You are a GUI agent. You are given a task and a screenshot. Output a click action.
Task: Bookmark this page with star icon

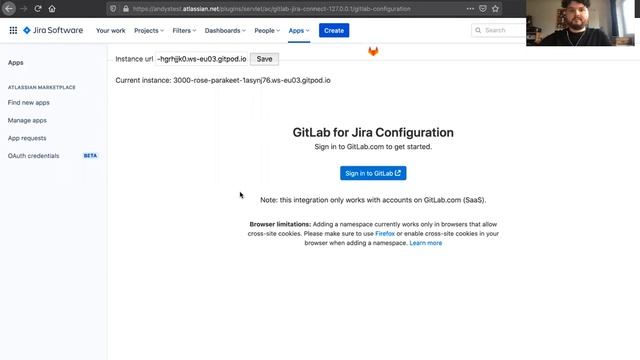pyautogui.click(x=496, y=9)
